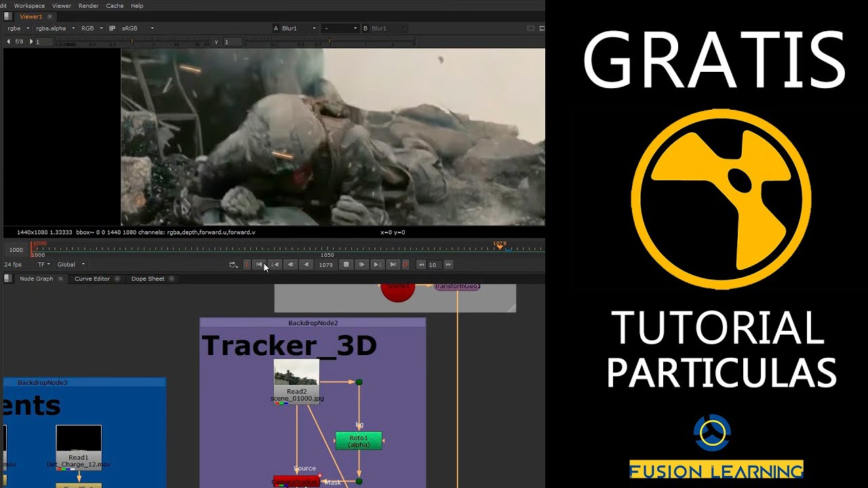Close the Viewer1 tab
The height and width of the screenshot is (488, 868).
(50, 16)
